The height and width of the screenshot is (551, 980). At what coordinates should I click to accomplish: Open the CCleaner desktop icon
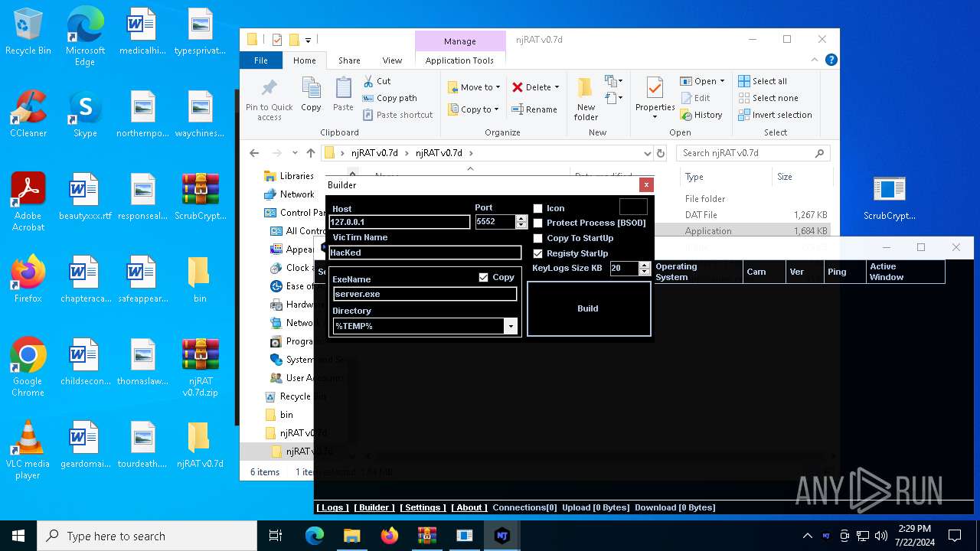coord(28,115)
